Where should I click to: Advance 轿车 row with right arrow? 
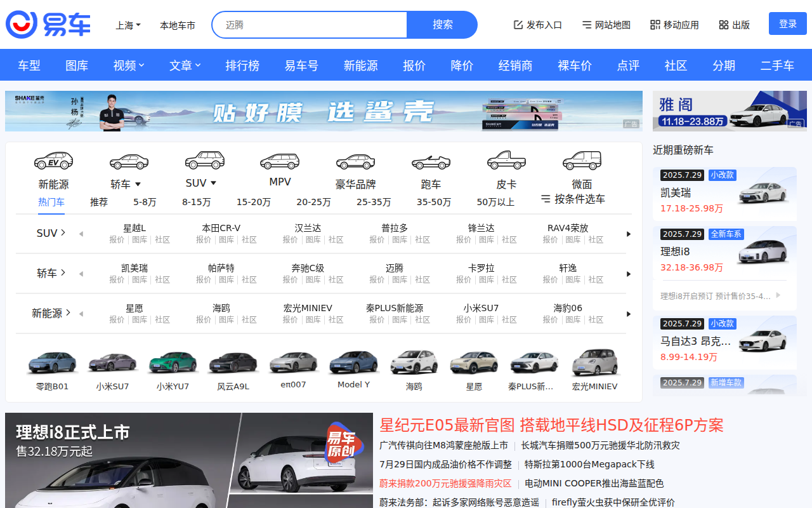click(x=629, y=274)
